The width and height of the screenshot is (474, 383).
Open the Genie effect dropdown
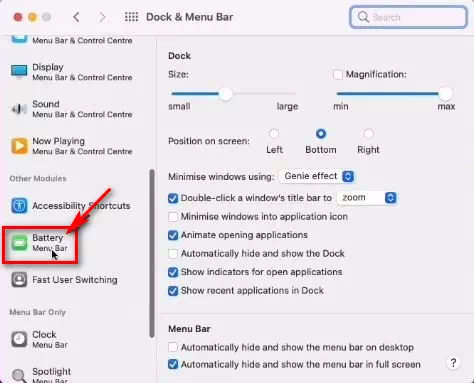[x=317, y=176]
